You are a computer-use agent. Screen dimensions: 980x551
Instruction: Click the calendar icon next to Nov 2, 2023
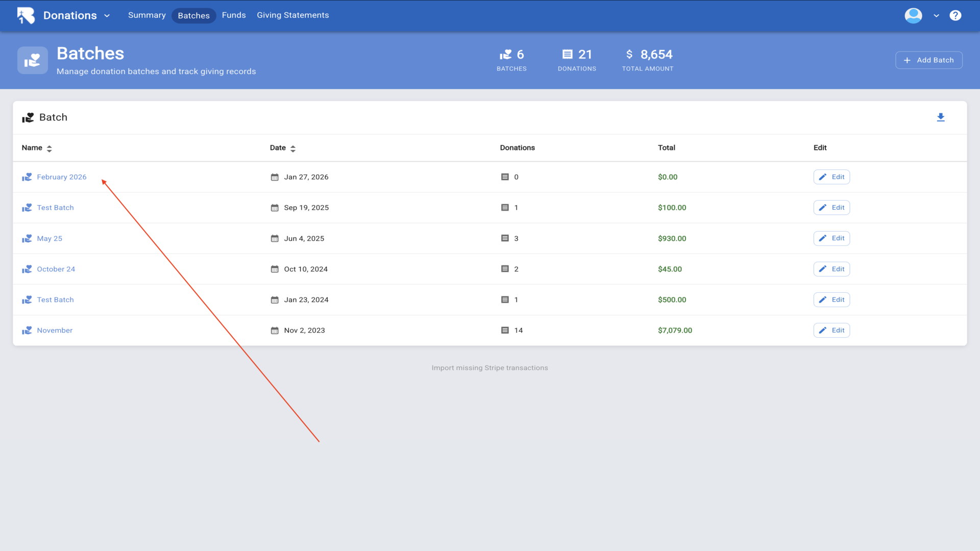point(275,331)
